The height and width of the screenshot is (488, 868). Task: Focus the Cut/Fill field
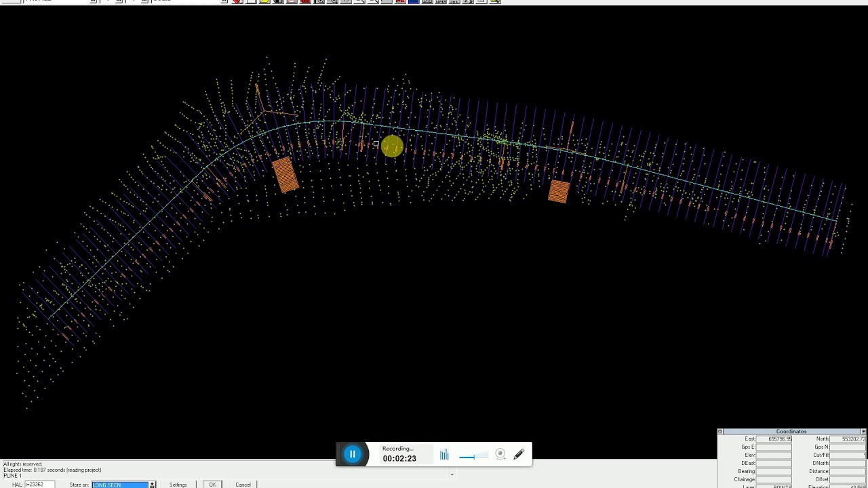848,455
